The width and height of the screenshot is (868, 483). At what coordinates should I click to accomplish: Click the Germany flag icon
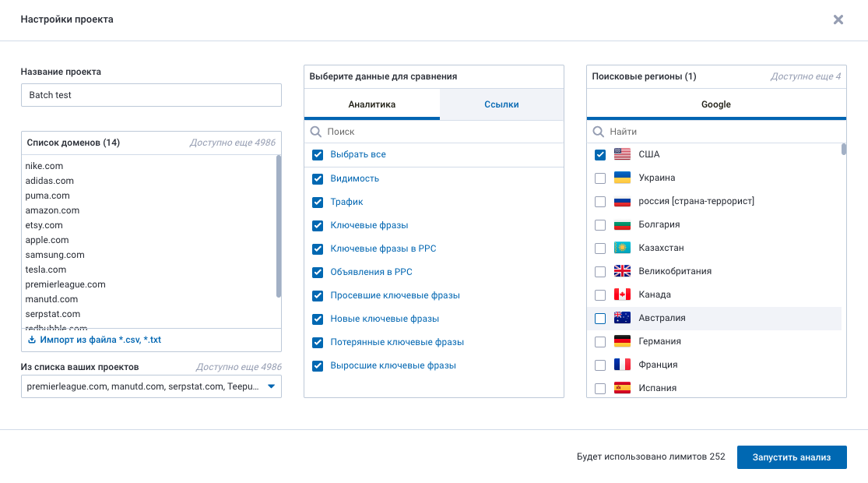pos(622,341)
